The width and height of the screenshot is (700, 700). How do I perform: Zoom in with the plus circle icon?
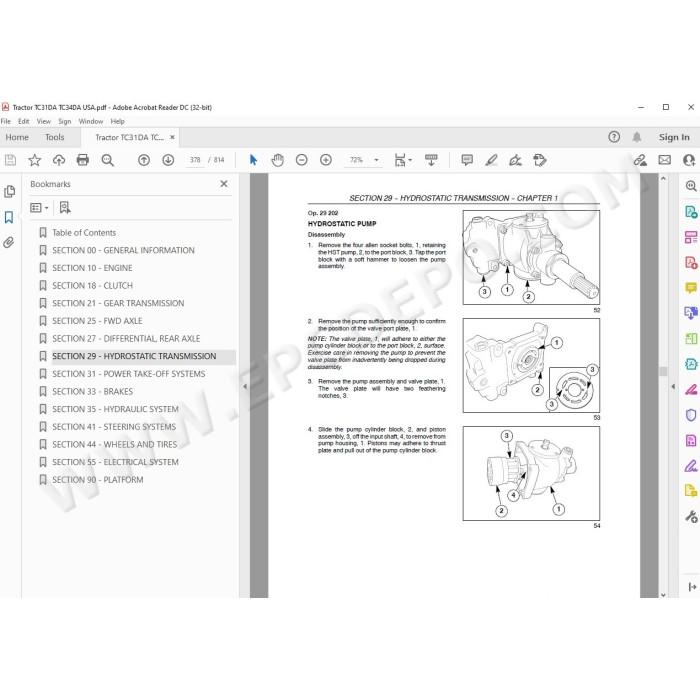tap(326, 160)
